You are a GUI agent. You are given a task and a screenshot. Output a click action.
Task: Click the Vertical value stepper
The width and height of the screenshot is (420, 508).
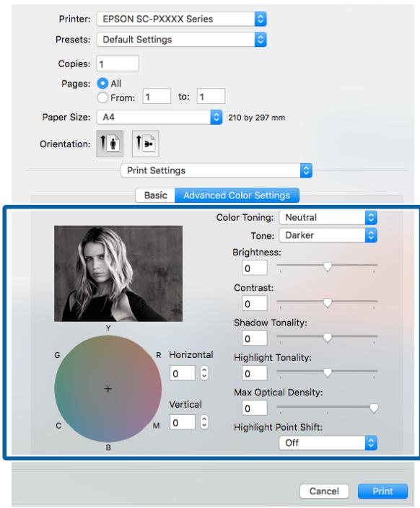click(x=204, y=422)
